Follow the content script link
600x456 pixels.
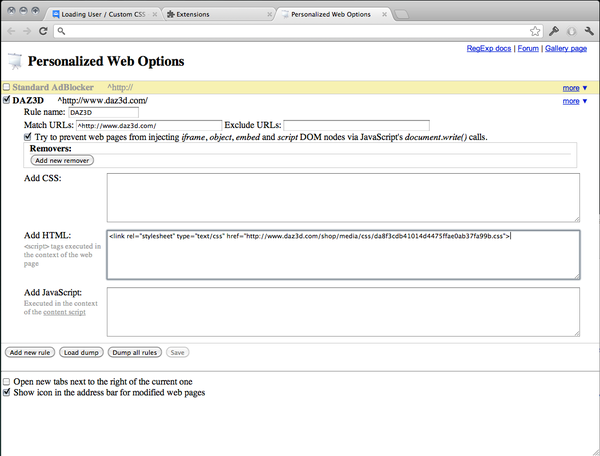pyautogui.click(x=64, y=312)
